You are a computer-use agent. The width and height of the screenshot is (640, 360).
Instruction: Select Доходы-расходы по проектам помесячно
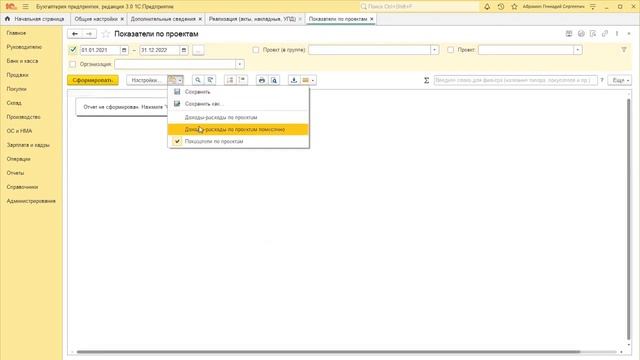pyautogui.click(x=238, y=129)
